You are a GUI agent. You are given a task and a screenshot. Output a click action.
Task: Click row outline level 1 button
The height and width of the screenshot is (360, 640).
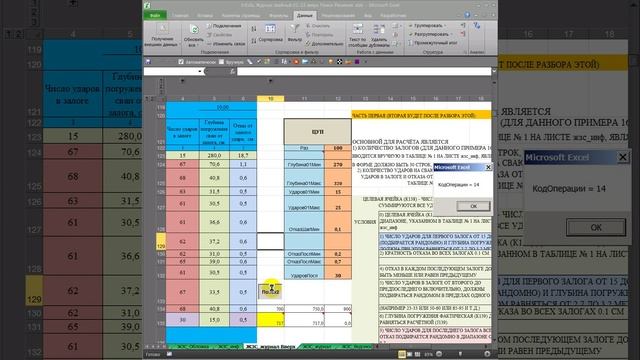tap(147, 99)
